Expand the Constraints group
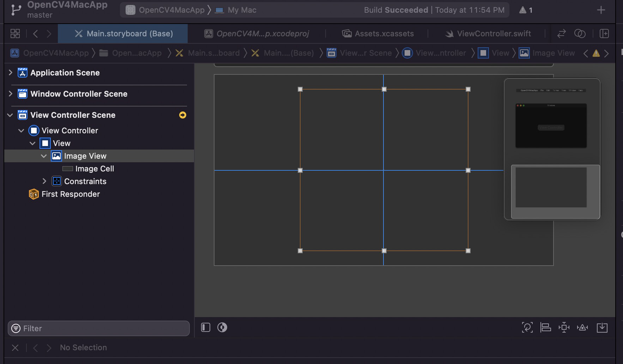 click(x=44, y=181)
